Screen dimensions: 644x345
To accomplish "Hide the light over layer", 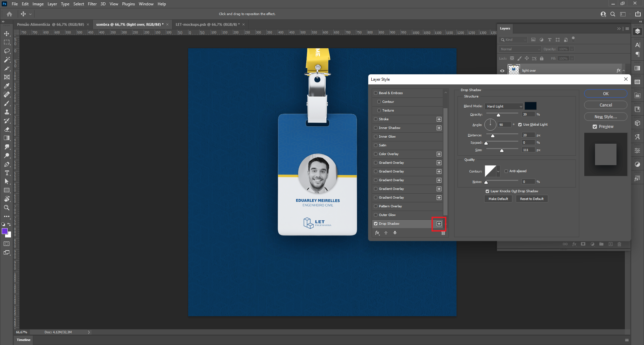I will (502, 71).
